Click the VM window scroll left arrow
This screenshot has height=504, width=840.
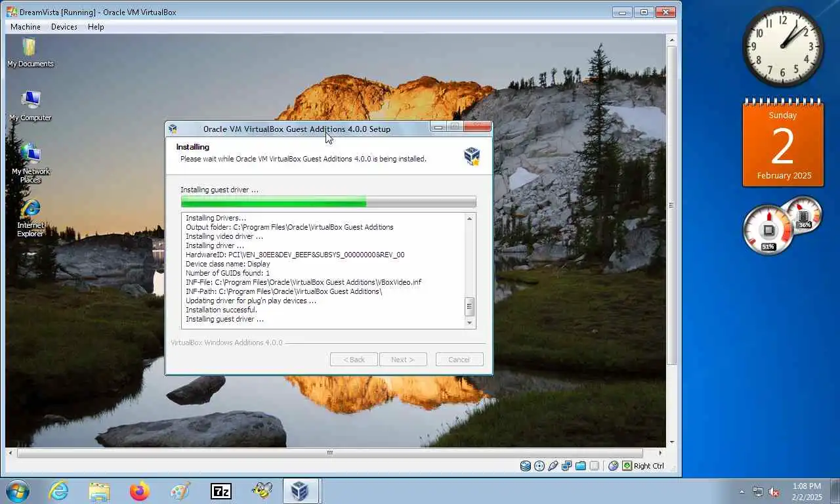[10, 453]
